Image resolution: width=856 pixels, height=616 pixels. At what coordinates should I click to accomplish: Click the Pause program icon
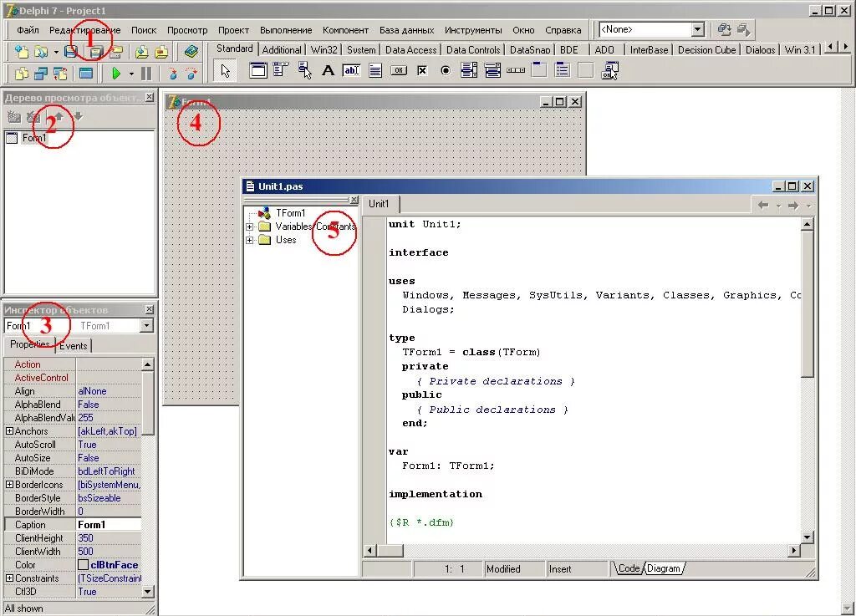point(146,73)
